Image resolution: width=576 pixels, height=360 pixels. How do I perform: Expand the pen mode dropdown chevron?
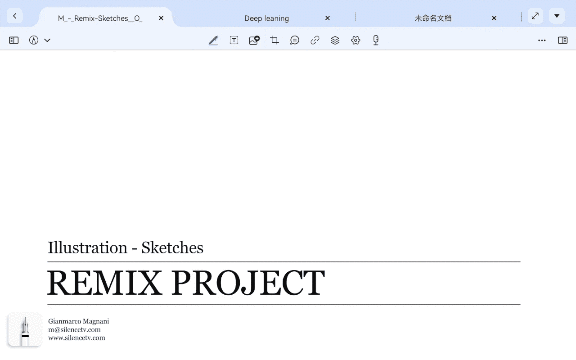click(47, 41)
